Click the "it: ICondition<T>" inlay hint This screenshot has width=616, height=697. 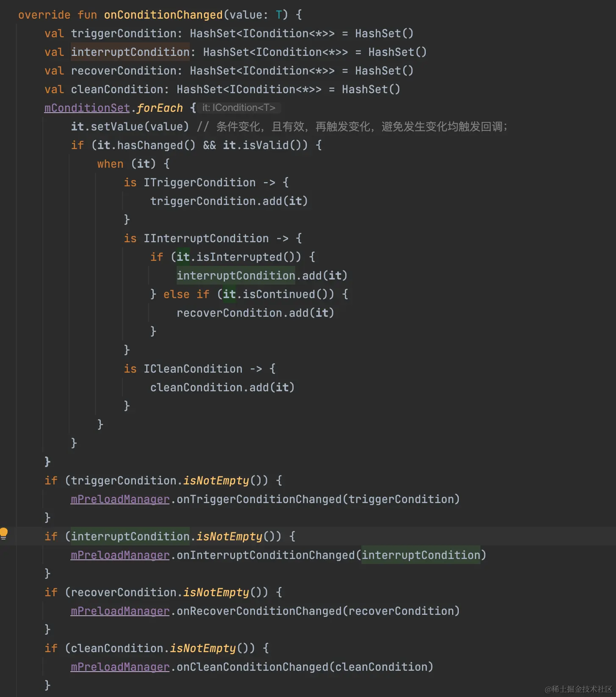[239, 108]
